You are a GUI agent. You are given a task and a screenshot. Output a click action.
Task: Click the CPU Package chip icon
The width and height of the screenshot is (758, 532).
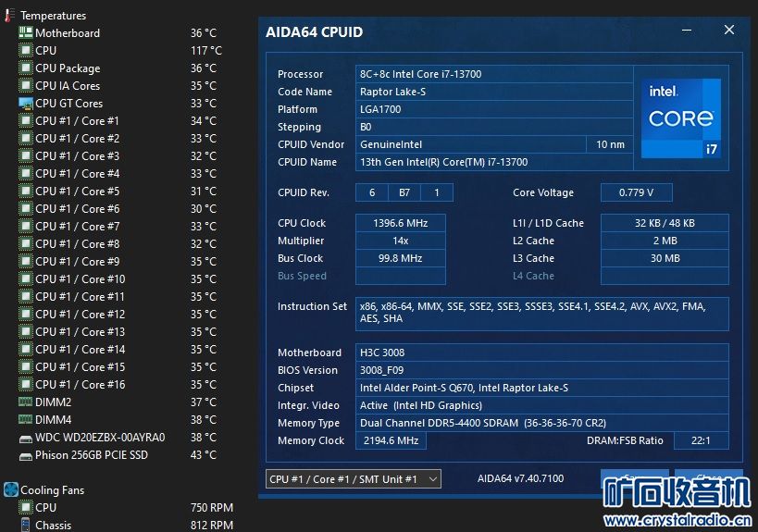[x=26, y=68]
